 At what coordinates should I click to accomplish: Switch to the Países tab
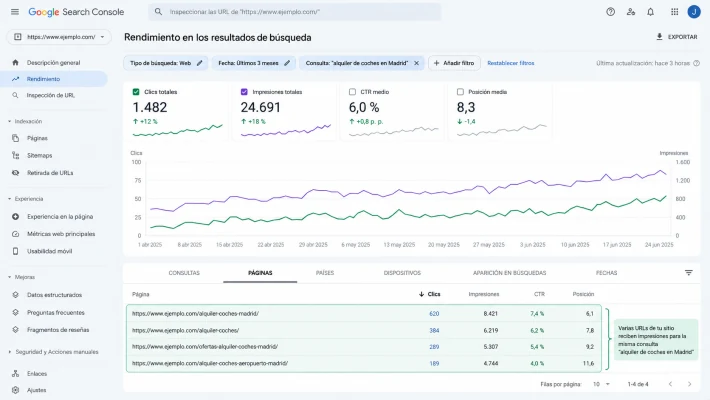click(325, 273)
